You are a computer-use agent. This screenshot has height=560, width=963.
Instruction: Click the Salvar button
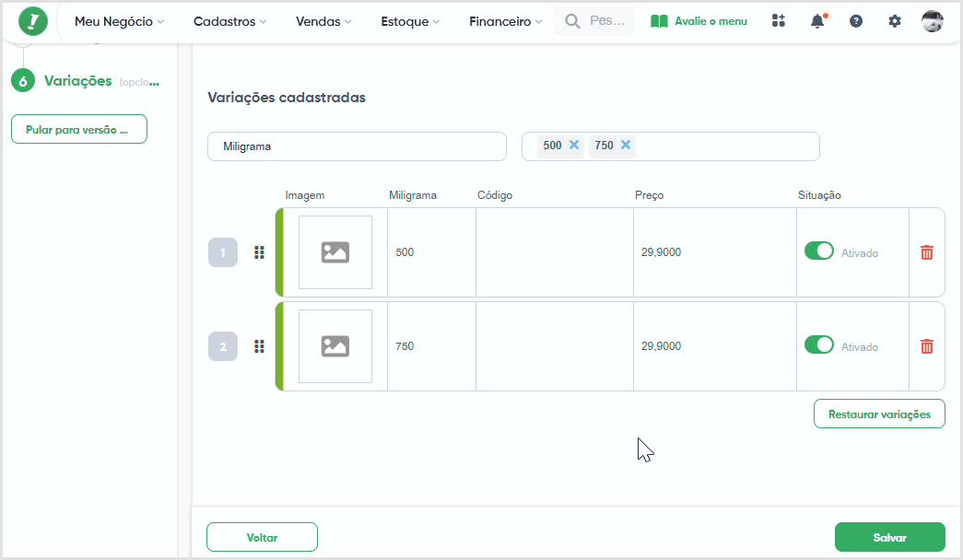click(x=890, y=537)
